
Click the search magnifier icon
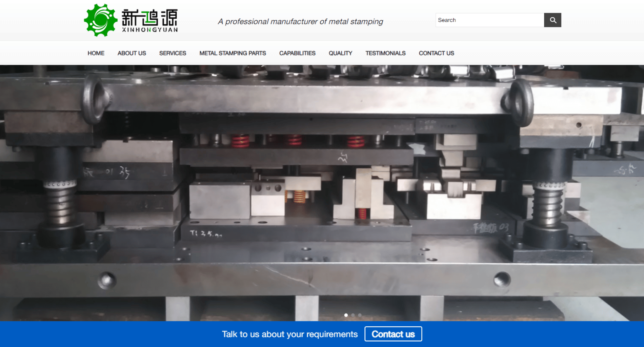[x=552, y=20]
